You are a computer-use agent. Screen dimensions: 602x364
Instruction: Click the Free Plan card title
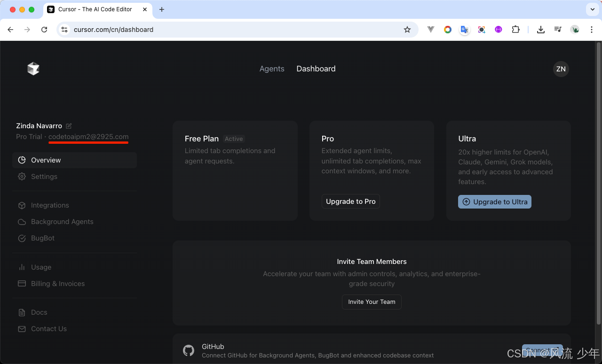[x=202, y=139]
